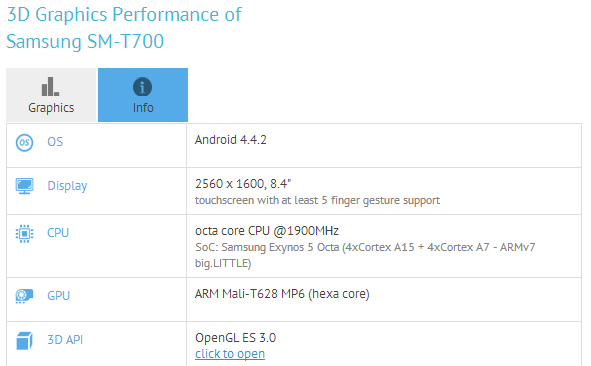The width and height of the screenshot is (591, 366).
Task: Click the 3D API cube icon
Action: coord(24,340)
